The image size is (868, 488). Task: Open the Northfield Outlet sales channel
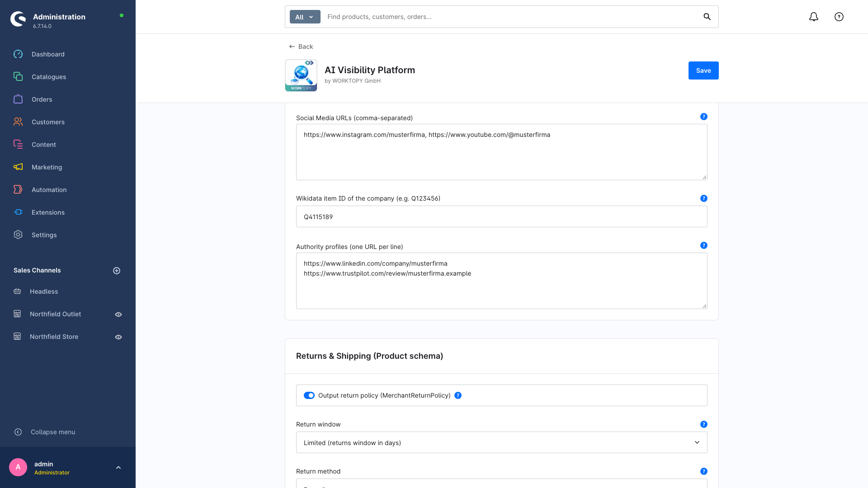(x=56, y=314)
